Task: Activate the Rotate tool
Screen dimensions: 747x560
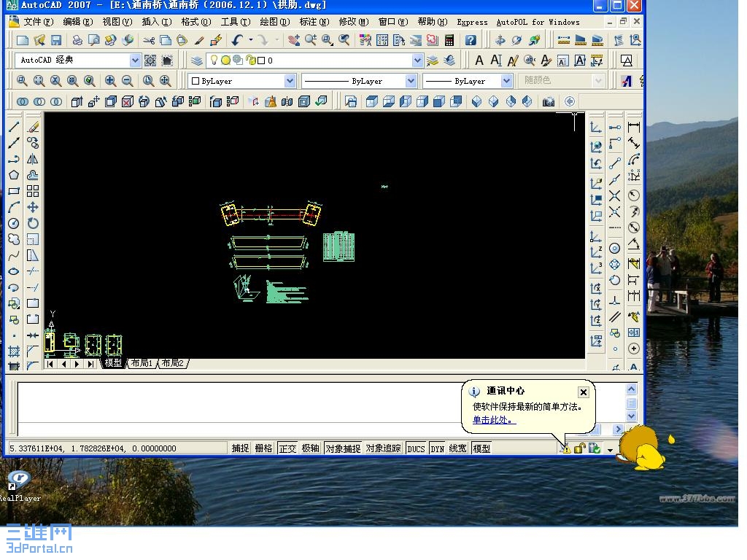Action: pos(33,223)
